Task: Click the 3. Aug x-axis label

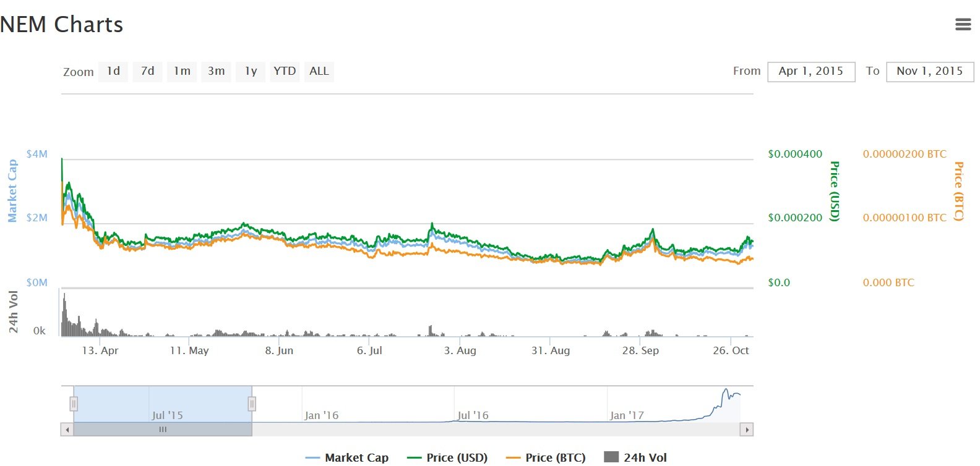Action: click(x=460, y=350)
